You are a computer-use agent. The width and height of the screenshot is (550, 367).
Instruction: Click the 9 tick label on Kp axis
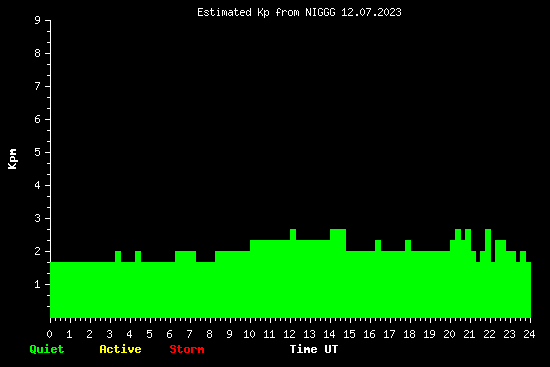click(x=38, y=20)
